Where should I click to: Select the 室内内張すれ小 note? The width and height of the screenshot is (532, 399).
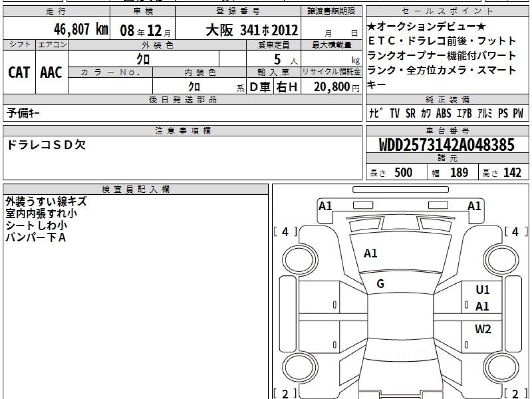41,213
